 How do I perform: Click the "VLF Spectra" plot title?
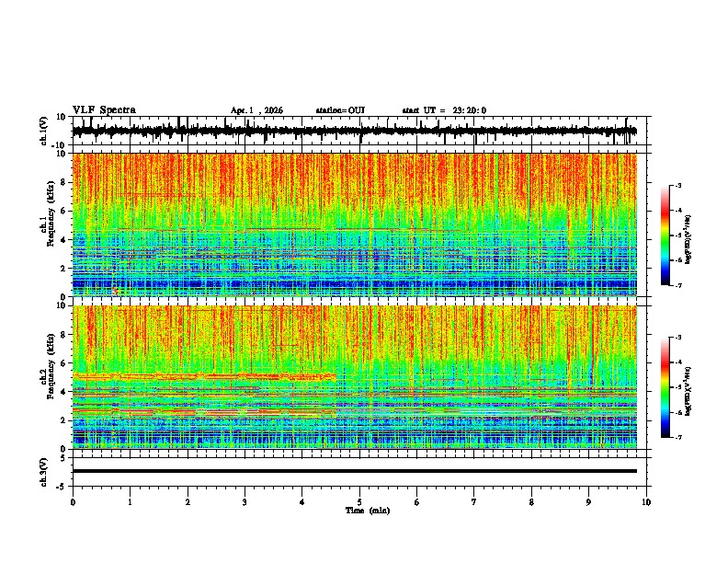click(x=104, y=110)
